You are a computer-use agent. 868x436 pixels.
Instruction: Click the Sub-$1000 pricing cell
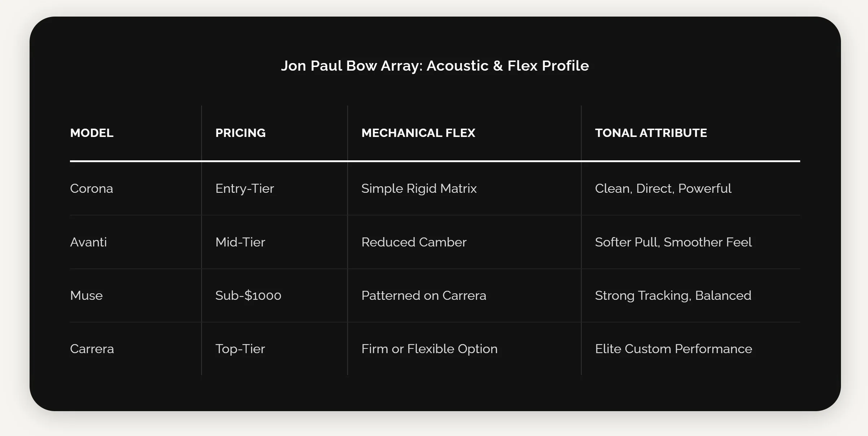coord(274,295)
